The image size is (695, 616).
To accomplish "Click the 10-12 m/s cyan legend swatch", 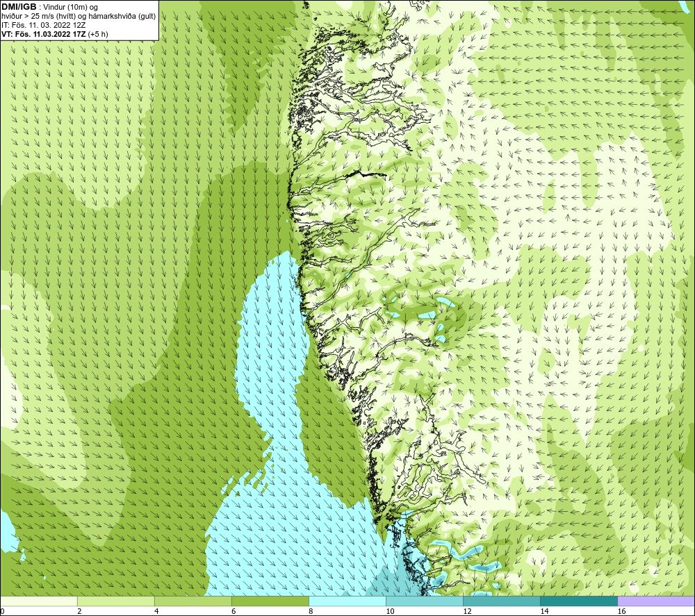I will (x=425, y=601).
